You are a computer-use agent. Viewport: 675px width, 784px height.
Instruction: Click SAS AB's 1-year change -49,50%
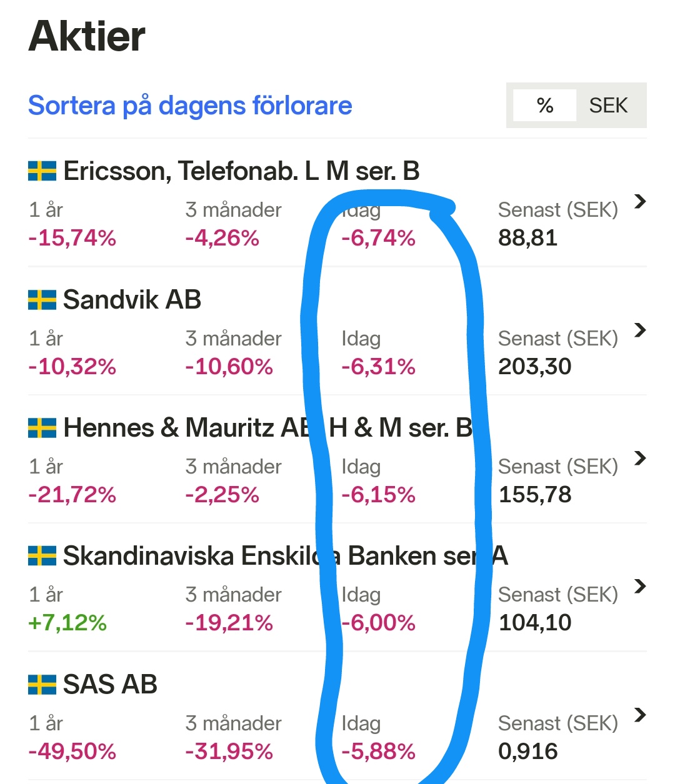click(72, 752)
